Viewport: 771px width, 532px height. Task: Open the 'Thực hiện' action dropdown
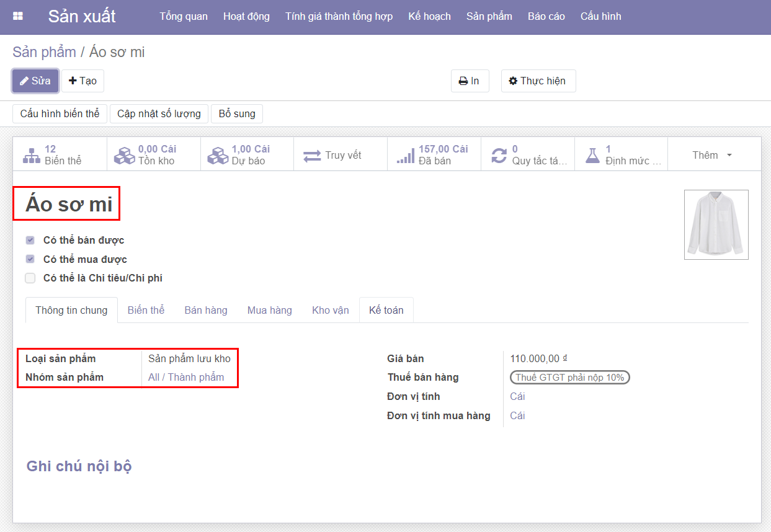tap(538, 81)
